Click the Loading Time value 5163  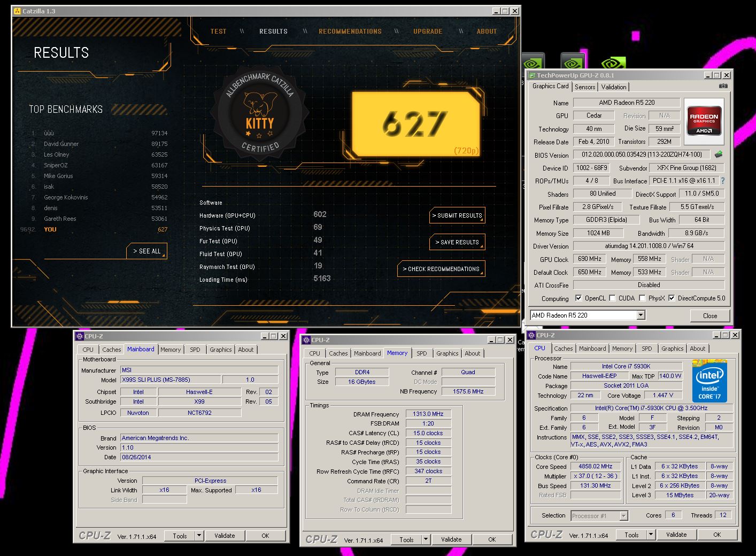click(x=322, y=279)
